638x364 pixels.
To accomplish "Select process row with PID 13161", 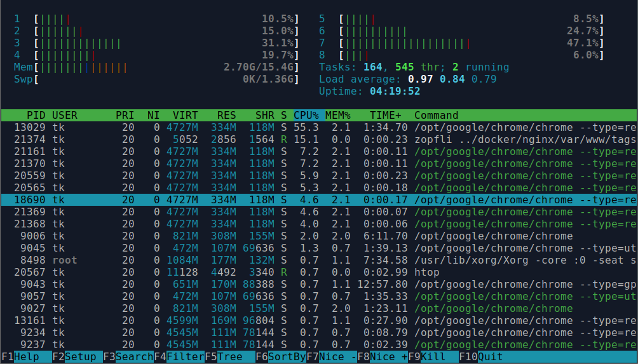I will coord(319,320).
